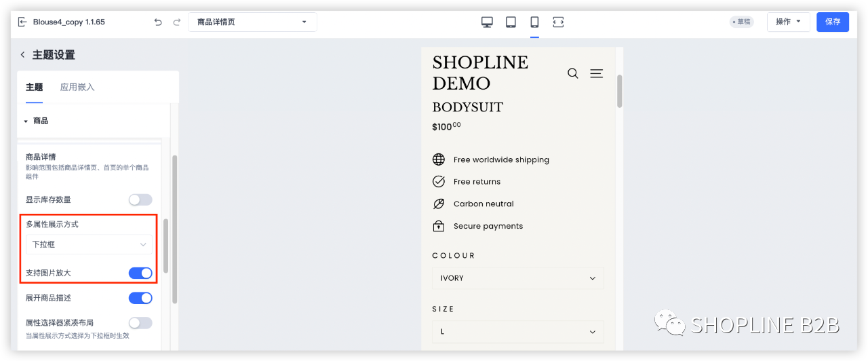
Task: Select the 主题 tab
Action: [x=34, y=87]
